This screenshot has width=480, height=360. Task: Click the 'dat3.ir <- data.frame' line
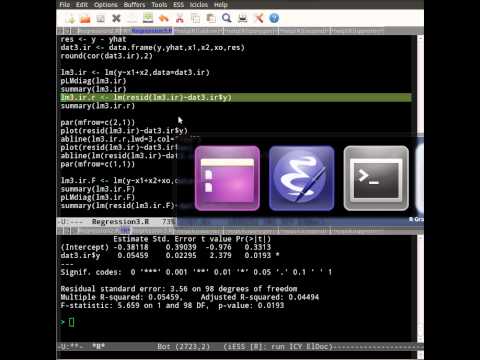tap(153, 48)
